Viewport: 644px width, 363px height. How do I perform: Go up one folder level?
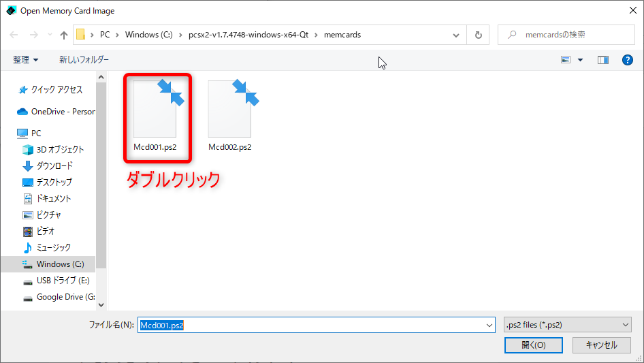pyautogui.click(x=64, y=35)
